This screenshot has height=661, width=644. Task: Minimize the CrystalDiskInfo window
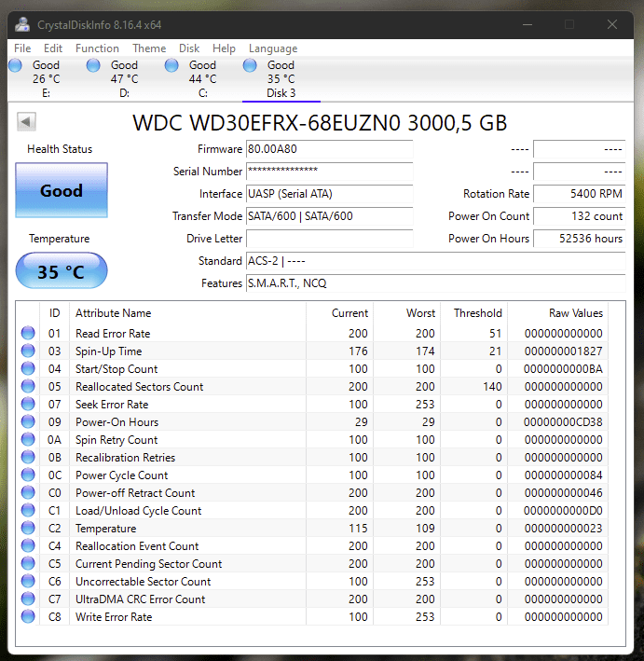tap(528, 24)
